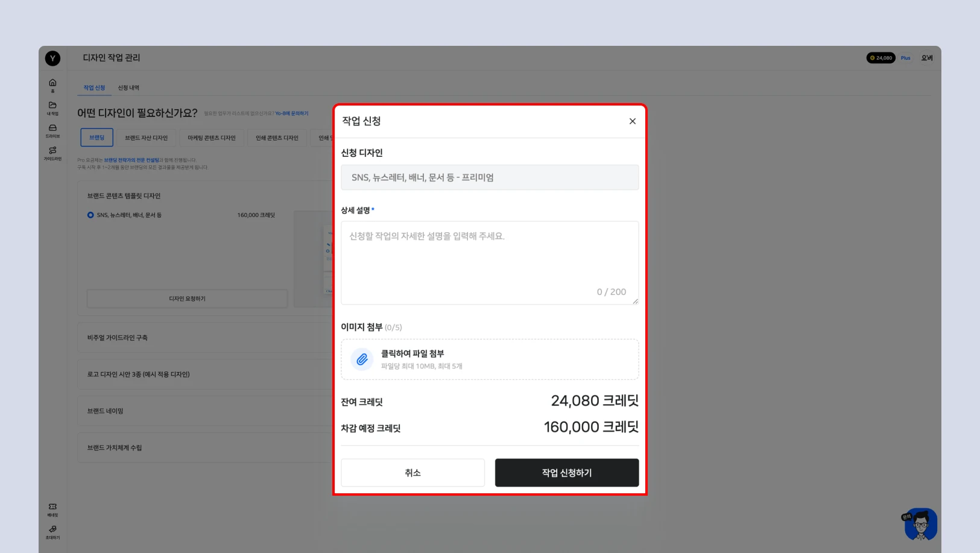The image size is (980, 553).
Task: Open the 요비 profile name in the header
Action: [927, 58]
